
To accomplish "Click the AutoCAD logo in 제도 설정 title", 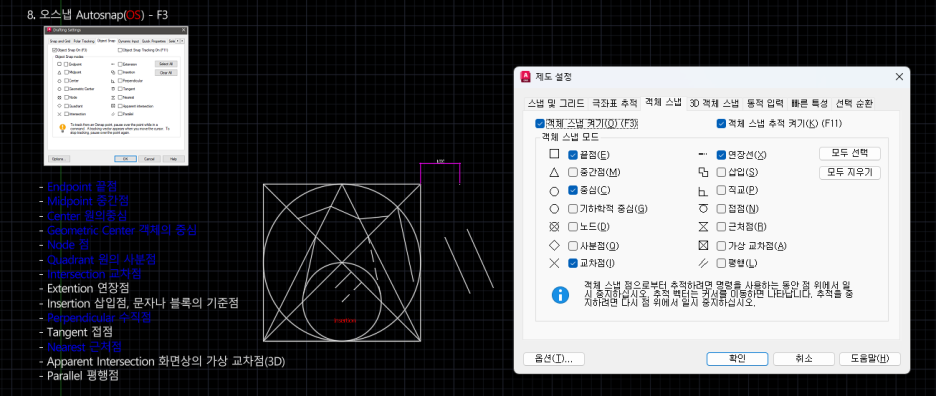I will pyautogui.click(x=526, y=76).
